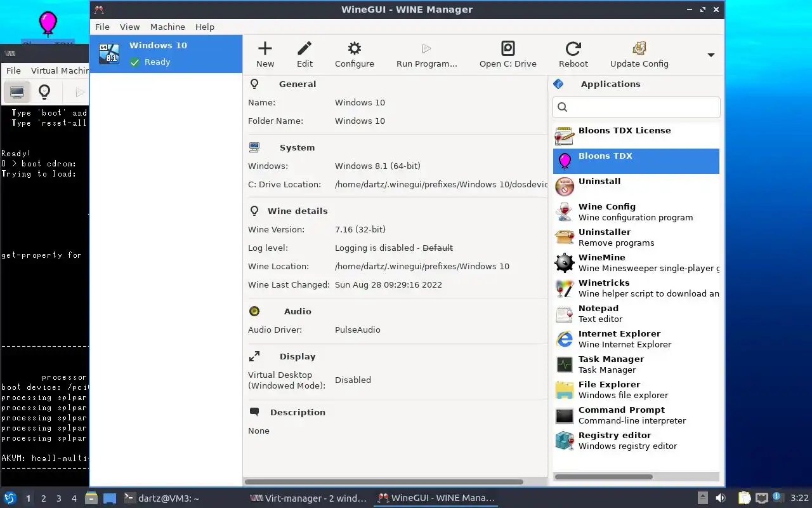Select the Windows 10 machine entry
The height and width of the screenshot is (508, 812).
point(166,54)
